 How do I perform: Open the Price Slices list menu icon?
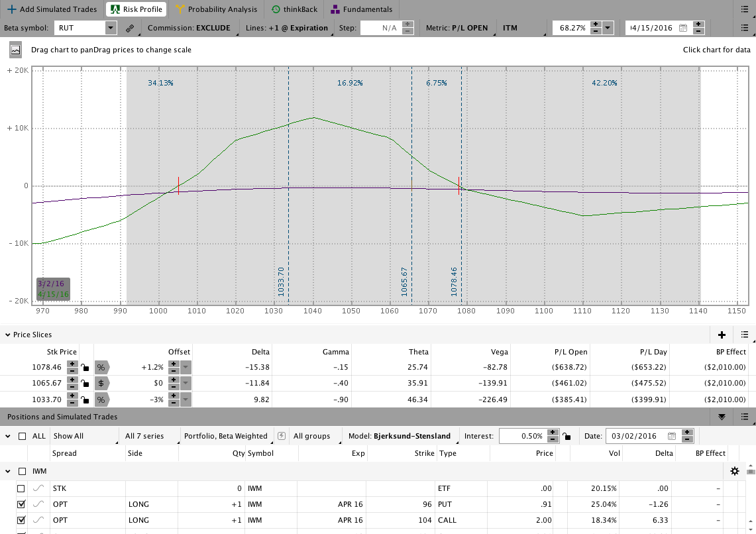(745, 335)
